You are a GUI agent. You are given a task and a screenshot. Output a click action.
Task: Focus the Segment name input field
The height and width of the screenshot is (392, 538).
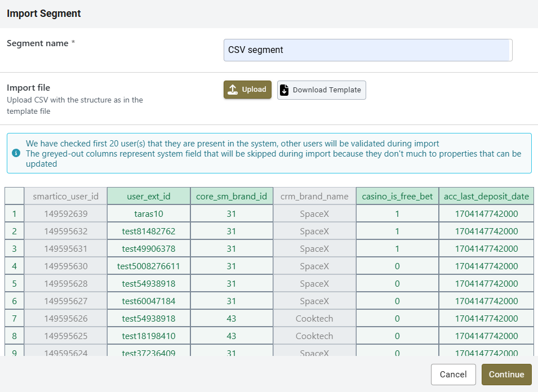pos(367,50)
